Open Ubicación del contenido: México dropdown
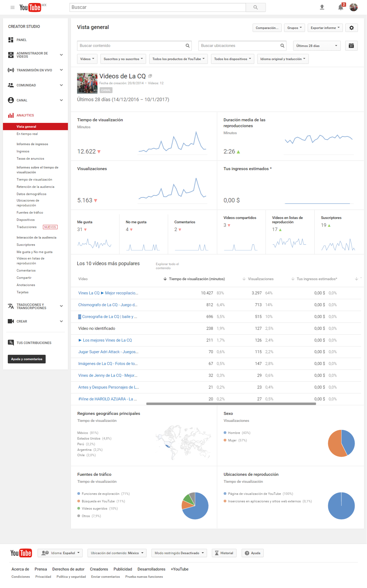Image resolution: width=367 pixels, height=588 pixels. (x=117, y=553)
